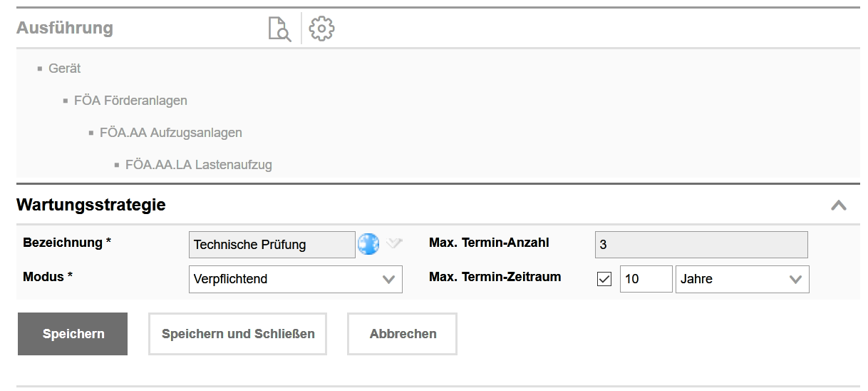The image size is (868, 391).
Task: Click Speichern und Schließen
Action: pyautogui.click(x=238, y=334)
